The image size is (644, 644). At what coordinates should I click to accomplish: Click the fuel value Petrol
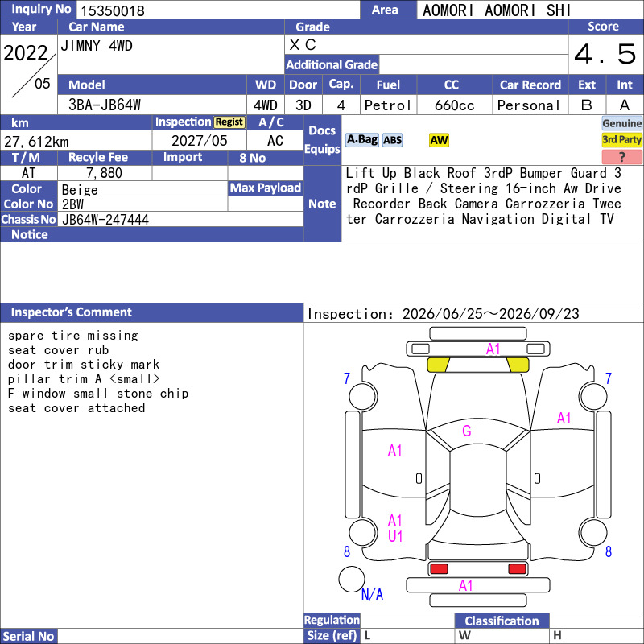[388, 105]
